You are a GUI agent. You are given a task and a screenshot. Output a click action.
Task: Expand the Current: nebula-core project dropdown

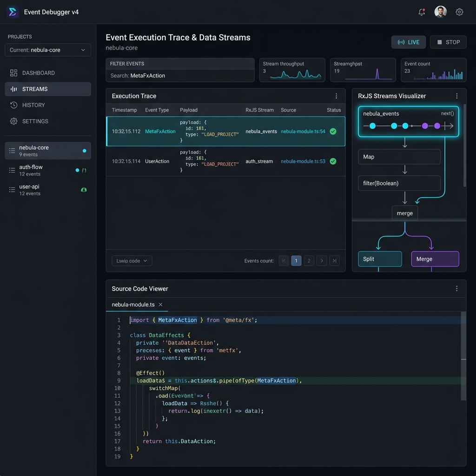(48, 50)
